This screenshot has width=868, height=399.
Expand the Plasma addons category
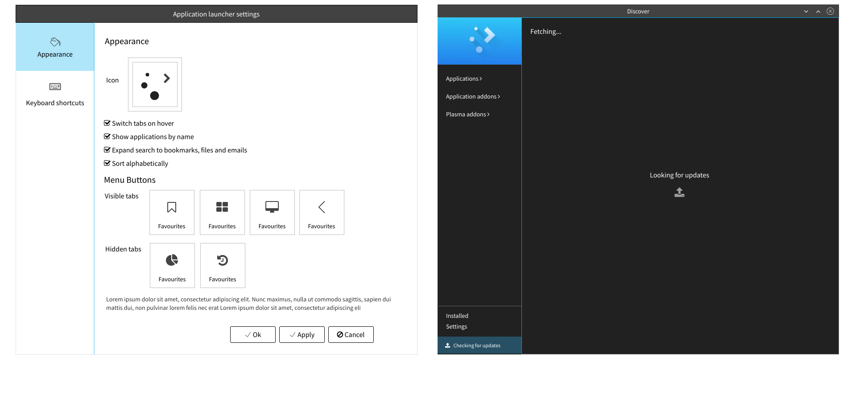pos(467,114)
